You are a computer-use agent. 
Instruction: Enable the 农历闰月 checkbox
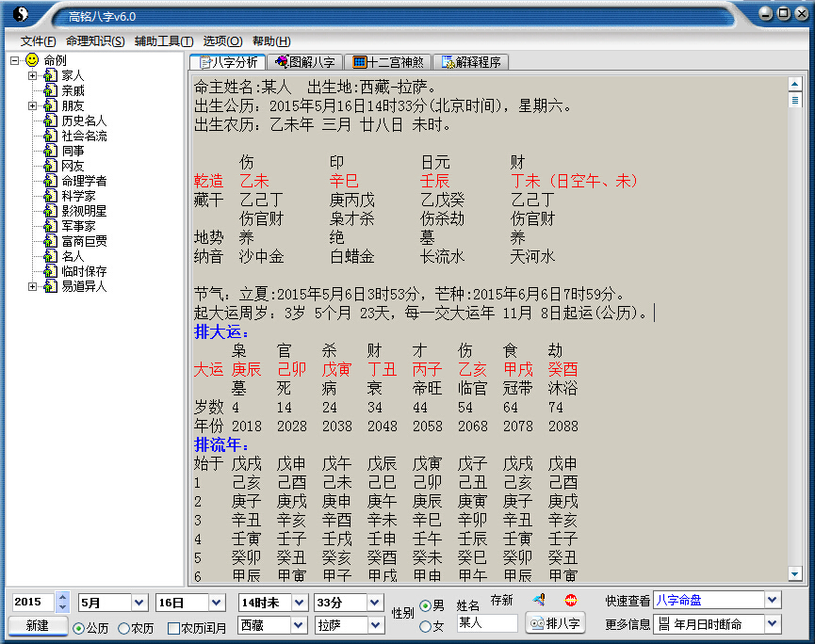[173, 628]
